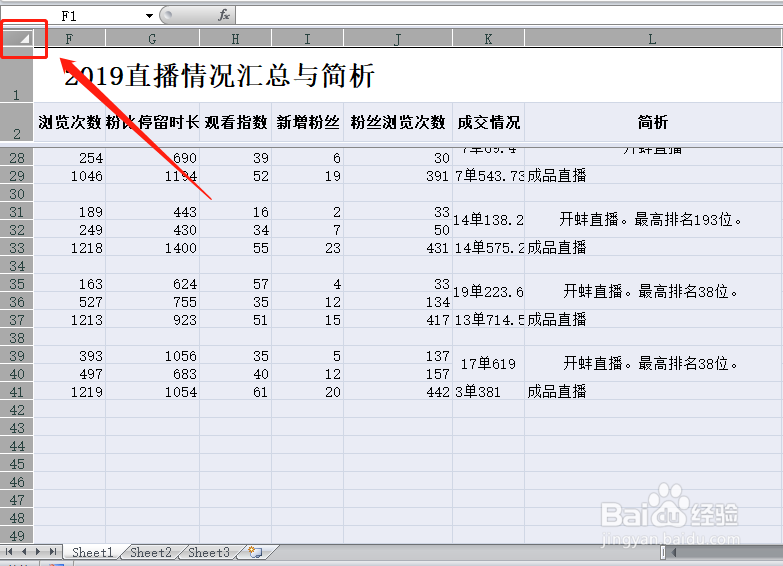Select row 2 header
Image resolution: width=783 pixels, height=566 pixels.
pos(16,122)
